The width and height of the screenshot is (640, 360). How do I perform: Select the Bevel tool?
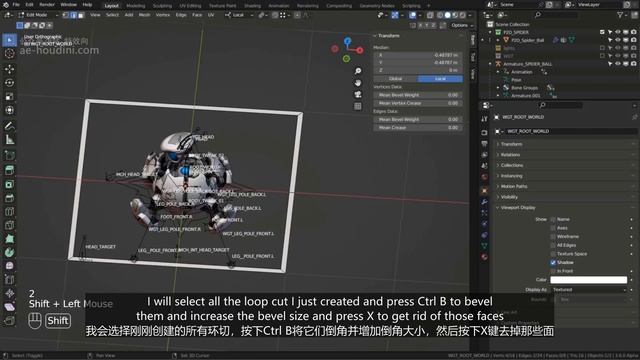[x=9, y=198]
